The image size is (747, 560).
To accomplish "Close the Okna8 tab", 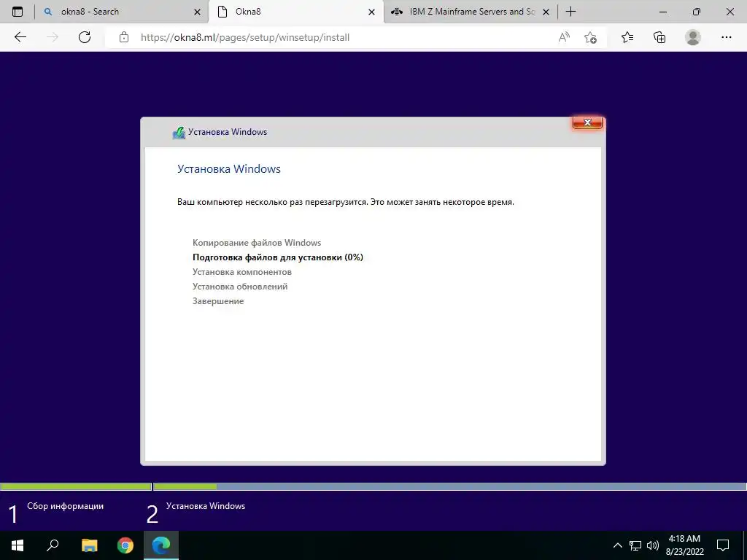I will click(371, 12).
